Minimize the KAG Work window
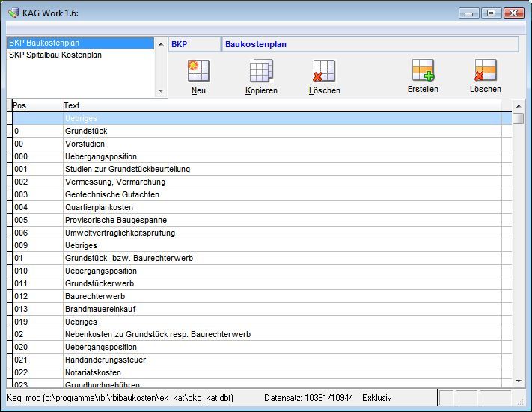This screenshot has height=412, width=532. pos(469,13)
